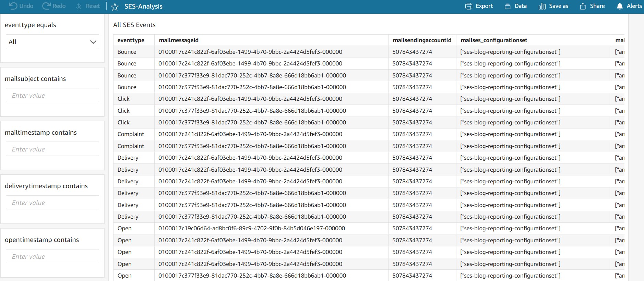
Task: Click the Reset icon
Action: [x=79, y=6]
